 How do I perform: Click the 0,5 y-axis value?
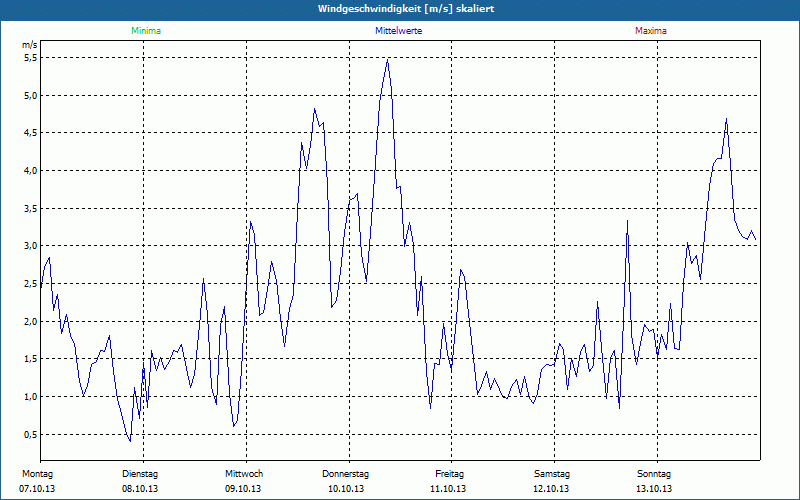pyautogui.click(x=31, y=434)
